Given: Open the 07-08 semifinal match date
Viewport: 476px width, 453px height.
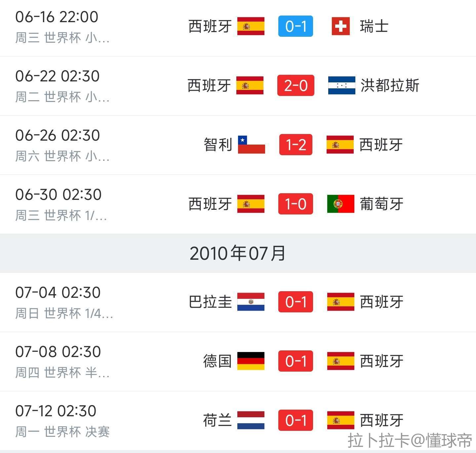Looking at the screenshot, I should [x=58, y=352].
